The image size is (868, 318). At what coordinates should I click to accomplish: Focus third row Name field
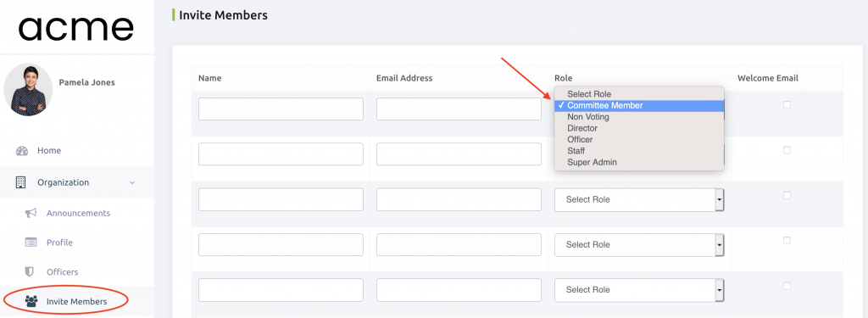coord(281,199)
